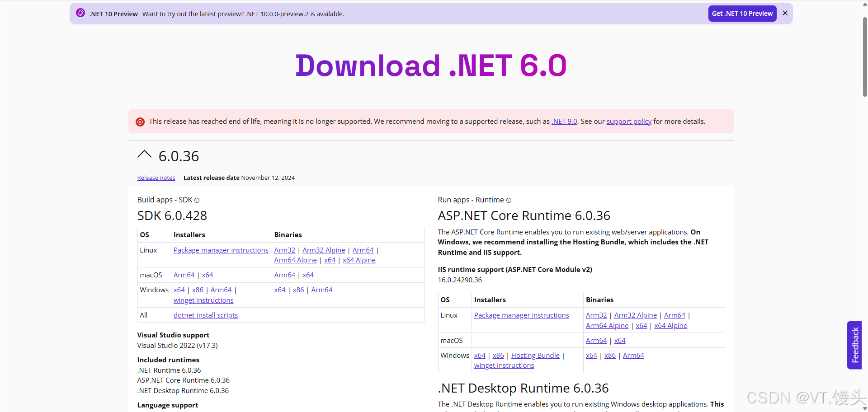The height and width of the screenshot is (412, 868).
Task: Open ASP.NET Runtime Linux Package manager instructions
Action: [521, 315]
